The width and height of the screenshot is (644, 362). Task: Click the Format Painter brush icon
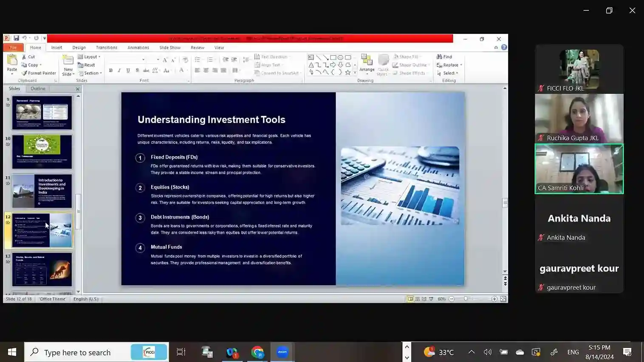point(24,73)
